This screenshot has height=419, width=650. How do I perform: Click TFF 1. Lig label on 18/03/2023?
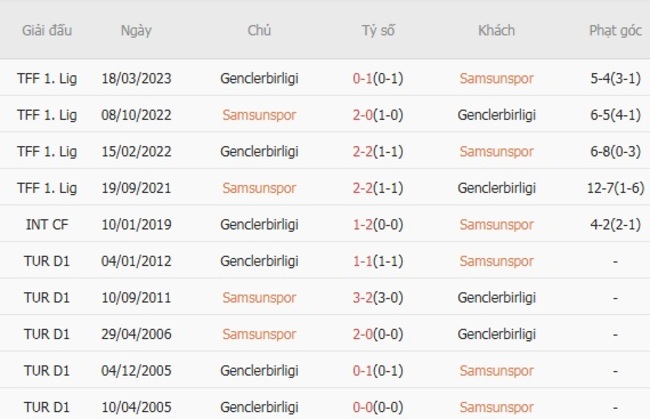pos(47,77)
